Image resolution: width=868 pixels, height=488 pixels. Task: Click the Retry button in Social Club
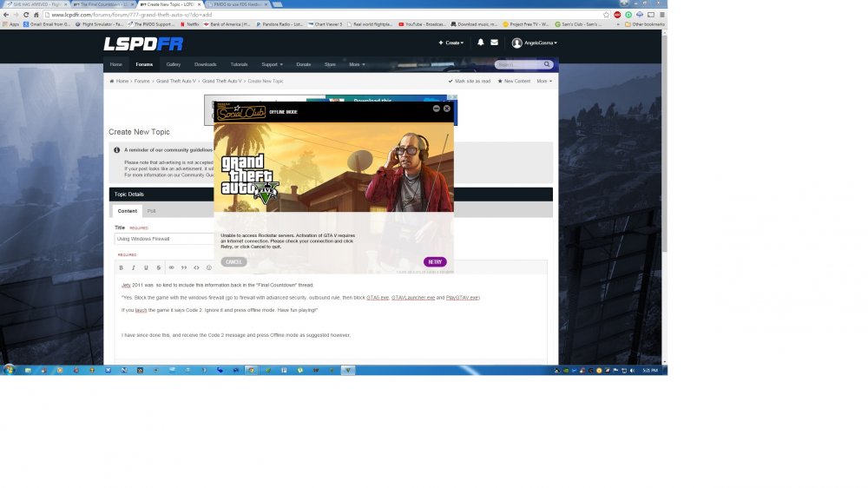pos(435,262)
